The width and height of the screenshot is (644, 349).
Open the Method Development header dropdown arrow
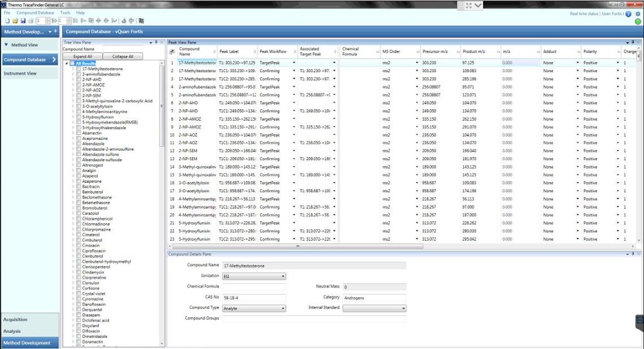(x=50, y=32)
